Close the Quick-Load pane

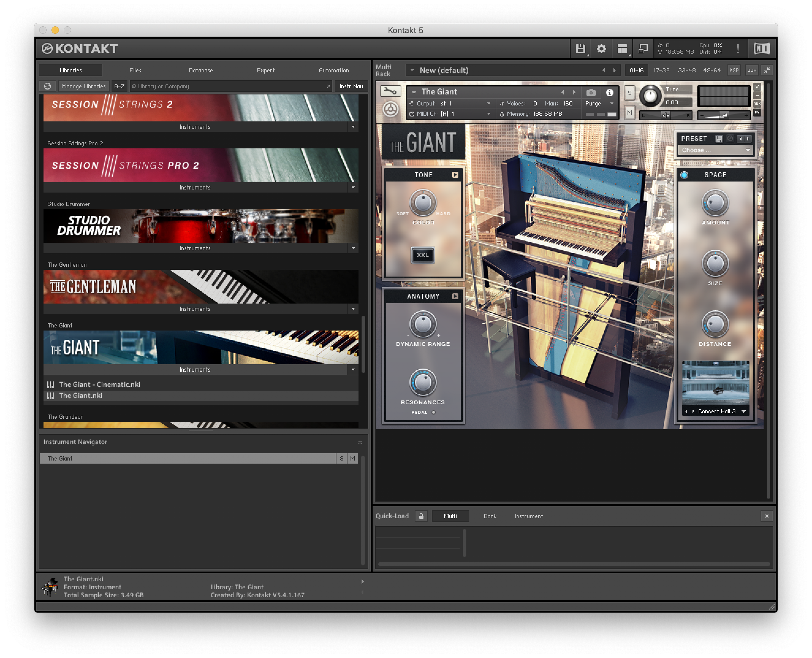[767, 516]
